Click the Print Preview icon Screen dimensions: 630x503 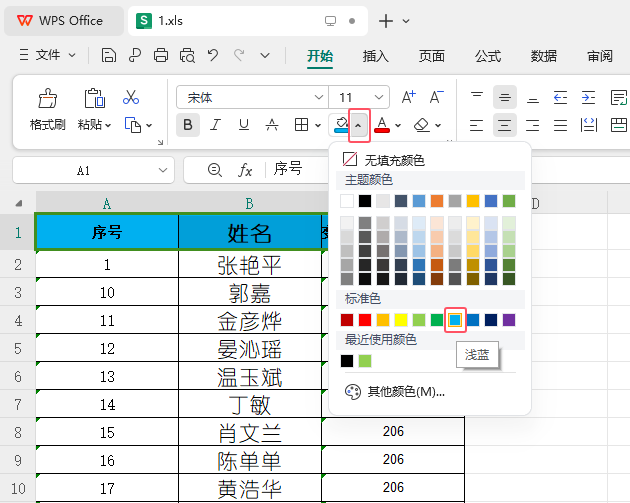pyautogui.click(x=187, y=55)
